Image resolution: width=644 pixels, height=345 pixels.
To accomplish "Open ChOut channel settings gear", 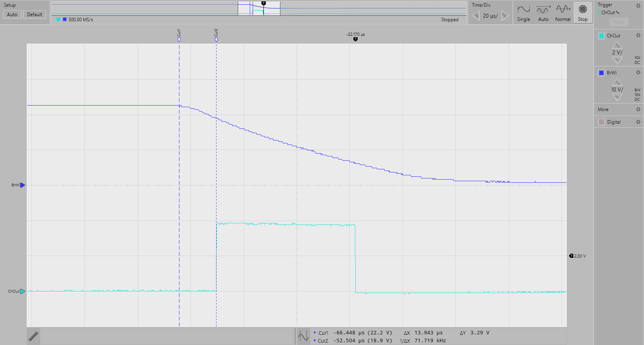I will click(x=638, y=35).
